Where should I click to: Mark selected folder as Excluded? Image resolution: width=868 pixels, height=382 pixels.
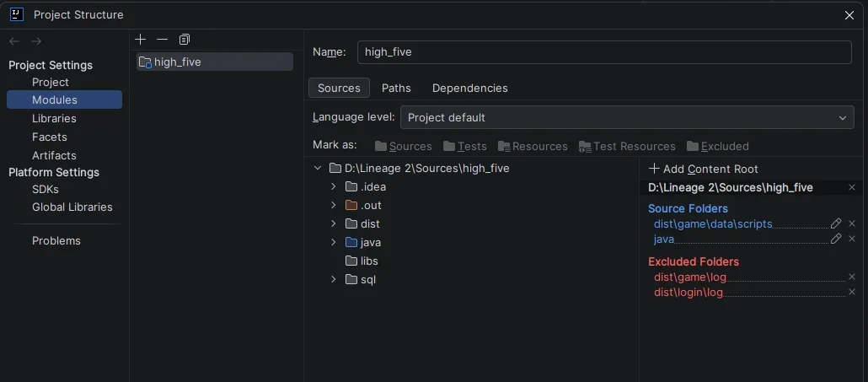click(x=718, y=146)
